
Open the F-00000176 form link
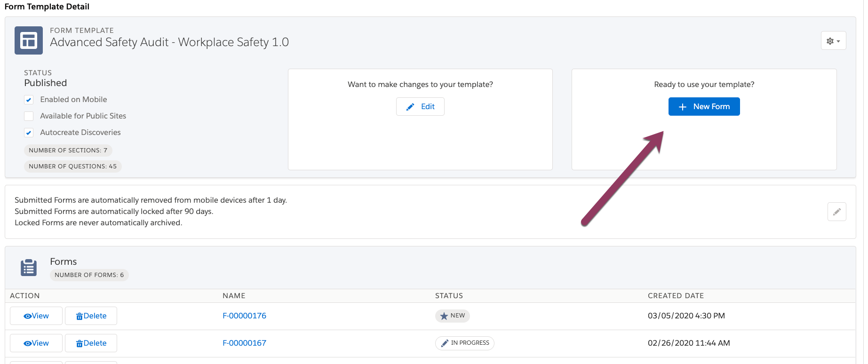tap(244, 316)
